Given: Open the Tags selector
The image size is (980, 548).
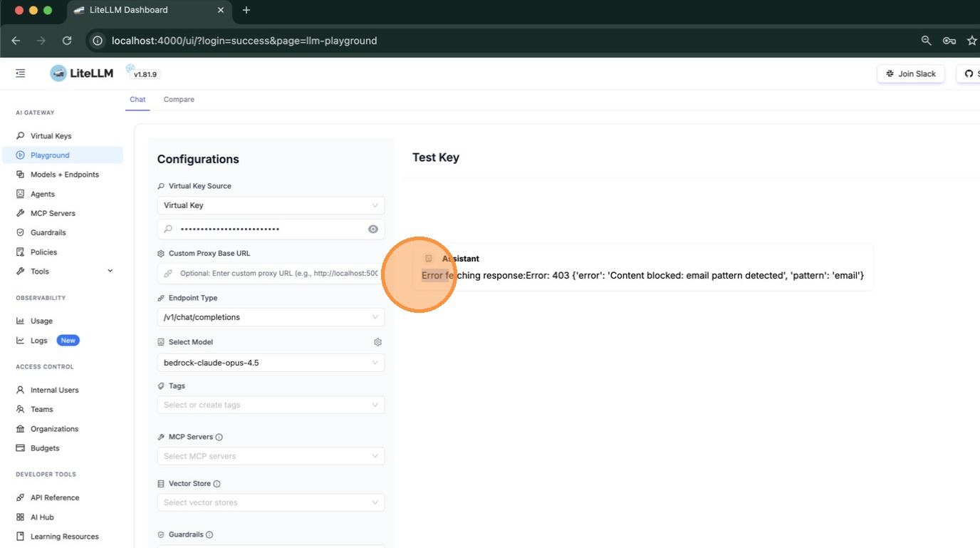Looking at the screenshot, I should click(x=271, y=405).
